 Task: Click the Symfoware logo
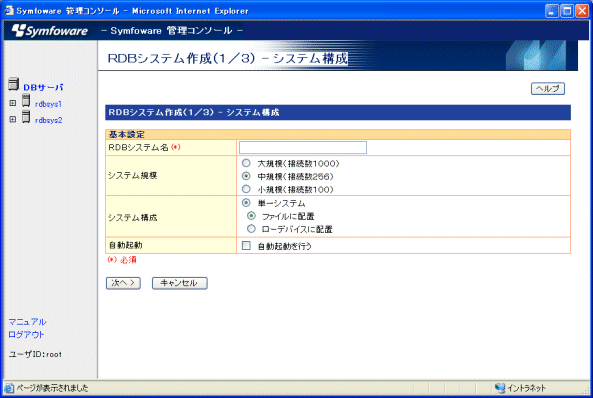click(x=50, y=31)
